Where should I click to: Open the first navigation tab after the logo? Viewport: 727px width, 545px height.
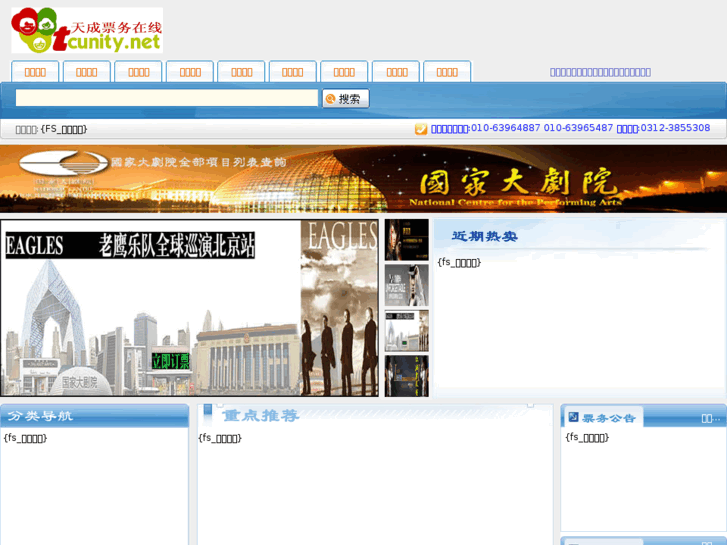click(x=35, y=72)
